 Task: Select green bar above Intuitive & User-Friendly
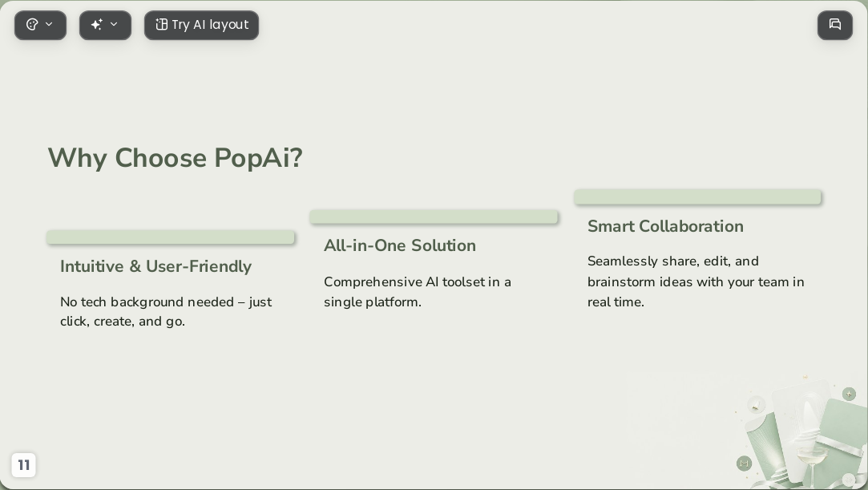pyautogui.click(x=171, y=237)
